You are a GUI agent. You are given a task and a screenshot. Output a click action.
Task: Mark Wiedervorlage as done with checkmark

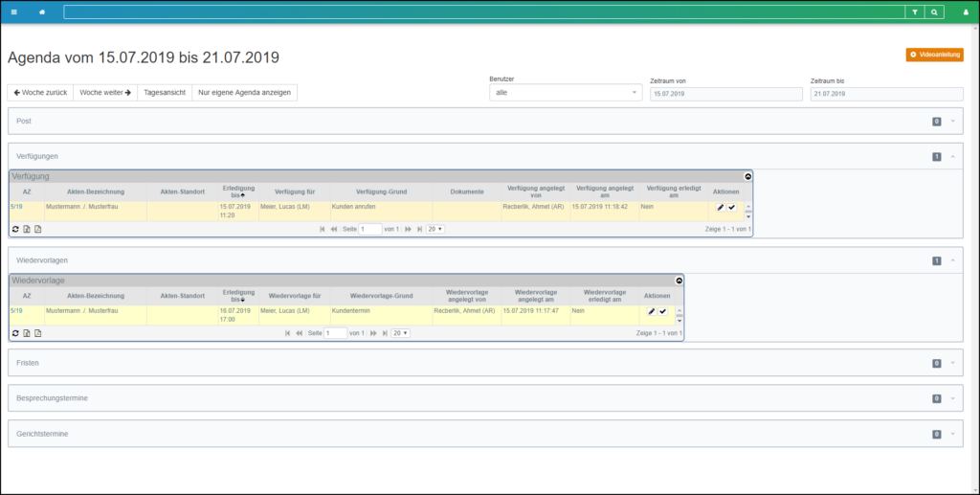(662, 311)
